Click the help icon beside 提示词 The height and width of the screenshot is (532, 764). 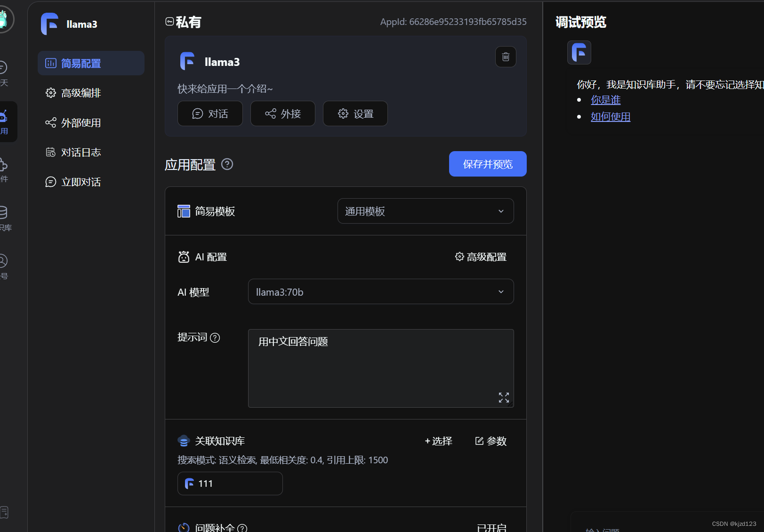click(215, 338)
